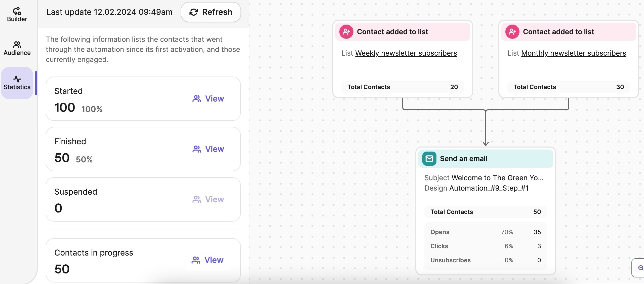Click the Clicks count 3 link
Screen dimensions: 644x284
(539, 246)
